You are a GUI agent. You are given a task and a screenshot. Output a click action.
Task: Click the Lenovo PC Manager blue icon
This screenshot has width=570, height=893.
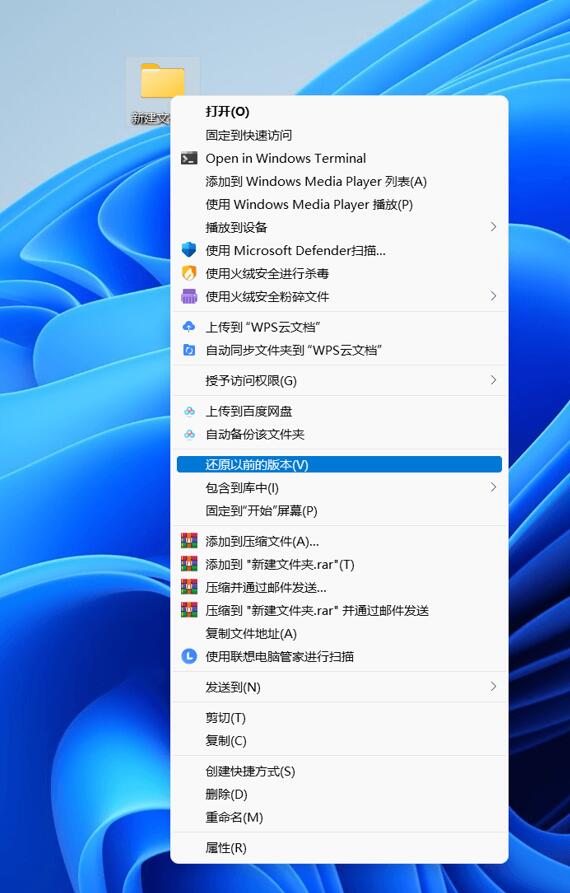coord(189,657)
